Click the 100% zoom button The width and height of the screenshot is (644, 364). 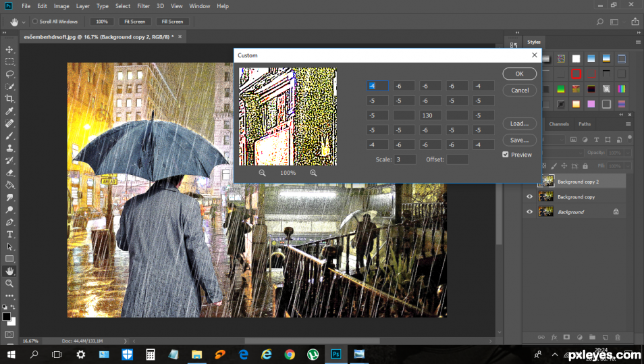tap(102, 22)
